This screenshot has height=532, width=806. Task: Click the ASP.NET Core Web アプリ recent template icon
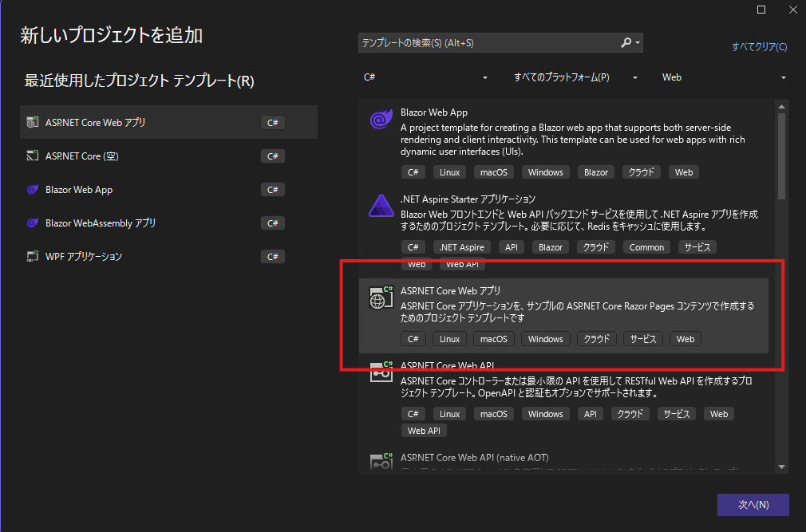point(33,122)
